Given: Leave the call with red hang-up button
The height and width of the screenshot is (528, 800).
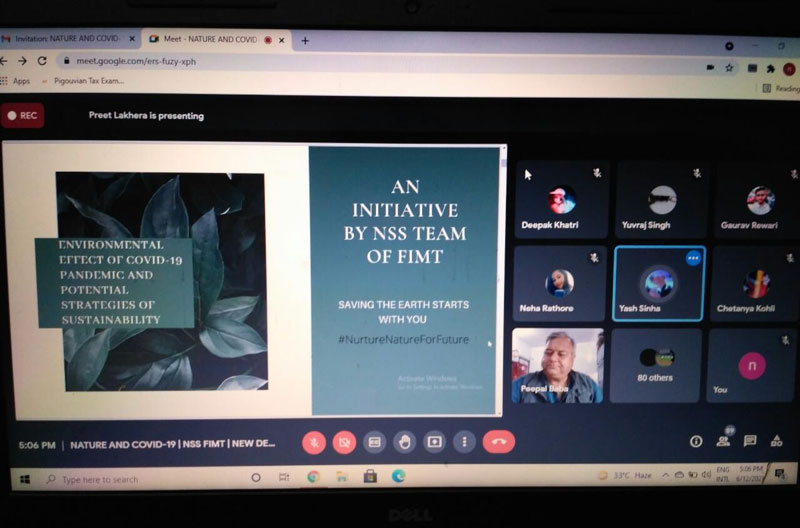Looking at the screenshot, I should (x=498, y=441).
